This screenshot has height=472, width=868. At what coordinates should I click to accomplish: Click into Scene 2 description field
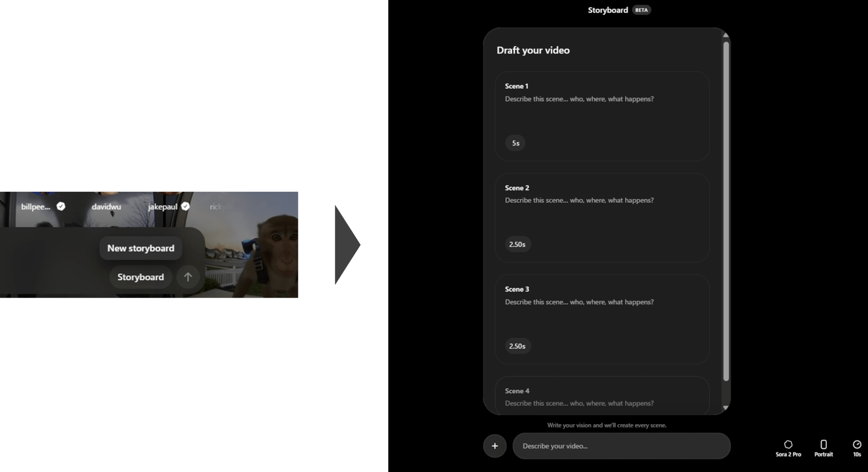pos(579,200)
